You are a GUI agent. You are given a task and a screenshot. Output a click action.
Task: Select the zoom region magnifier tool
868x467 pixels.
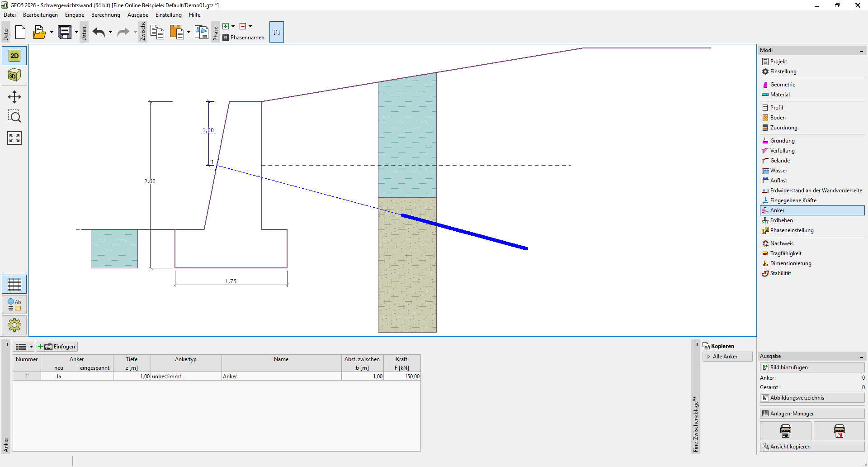14,117
